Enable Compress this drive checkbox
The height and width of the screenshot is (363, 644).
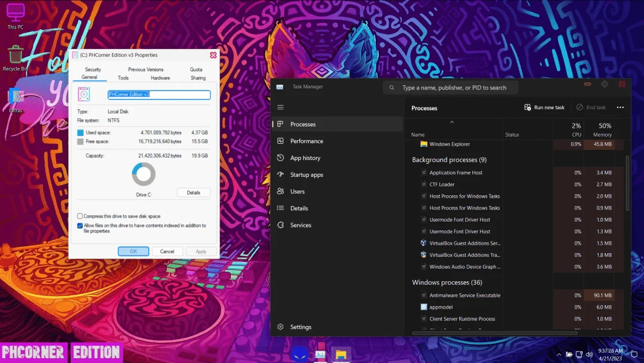click(x=80, y=216)
